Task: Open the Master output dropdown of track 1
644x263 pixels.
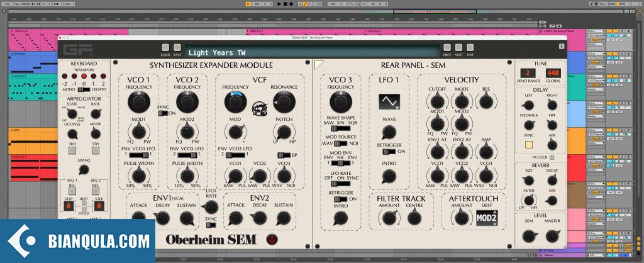Action: click(x=596, y=44)
